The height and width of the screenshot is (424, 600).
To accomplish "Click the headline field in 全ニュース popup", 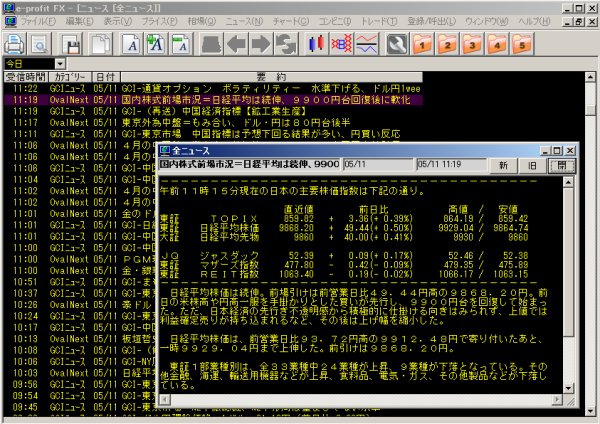I will [249, 165].
